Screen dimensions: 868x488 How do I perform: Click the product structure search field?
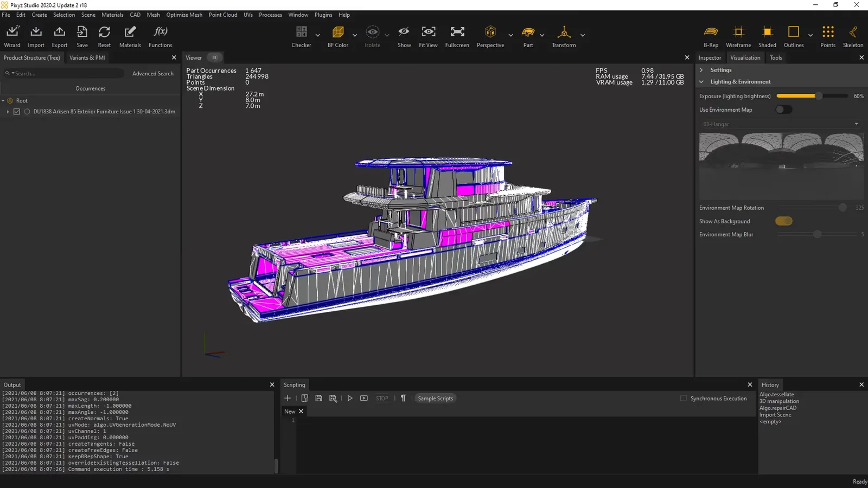coord(64,73)
